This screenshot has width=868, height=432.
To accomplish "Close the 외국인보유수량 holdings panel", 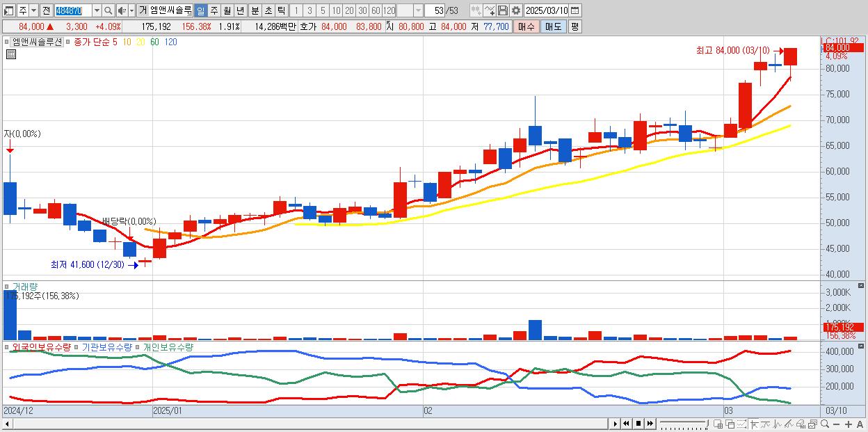I will (x=861, y=346).
